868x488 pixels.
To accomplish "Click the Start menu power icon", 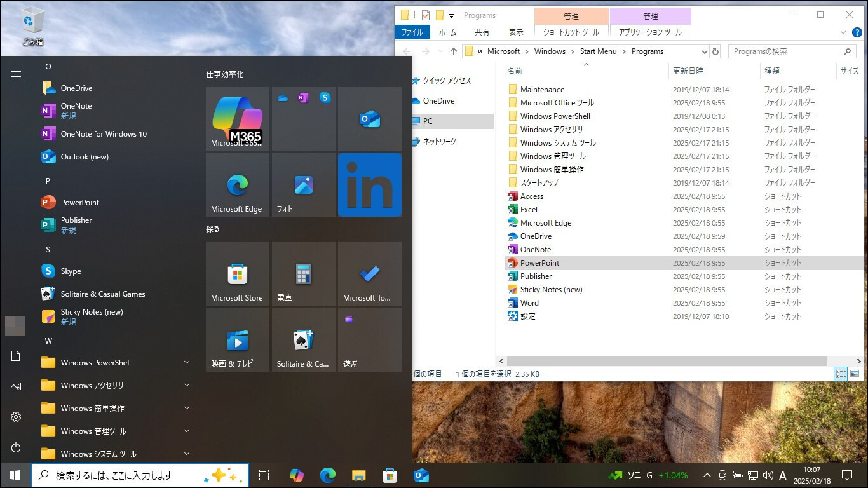I will tap(16, 447).
